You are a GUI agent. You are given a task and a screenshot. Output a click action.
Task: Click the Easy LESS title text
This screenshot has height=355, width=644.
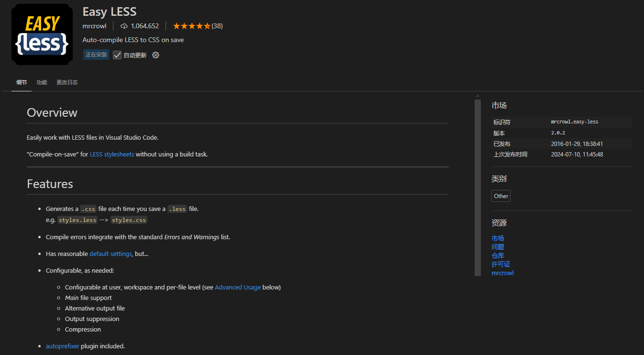[x=110, y=11]
